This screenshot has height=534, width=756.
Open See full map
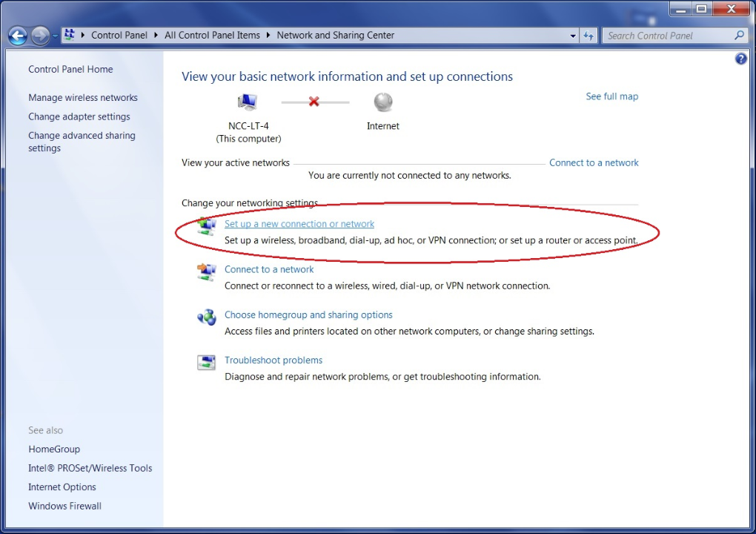click(x=611, y=96)
